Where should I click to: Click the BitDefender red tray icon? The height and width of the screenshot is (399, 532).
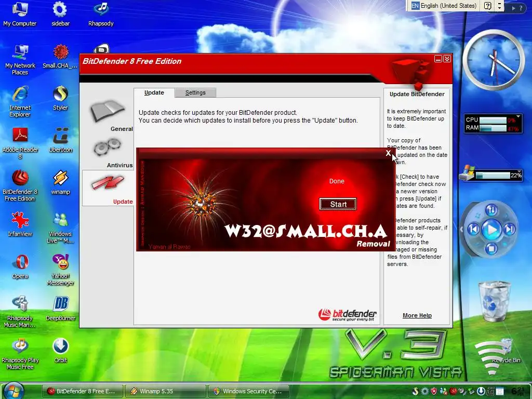[453, 391]
